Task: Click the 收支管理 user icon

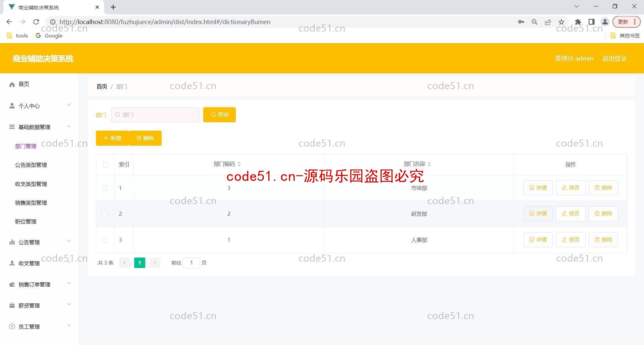Action: pos(12,263)
